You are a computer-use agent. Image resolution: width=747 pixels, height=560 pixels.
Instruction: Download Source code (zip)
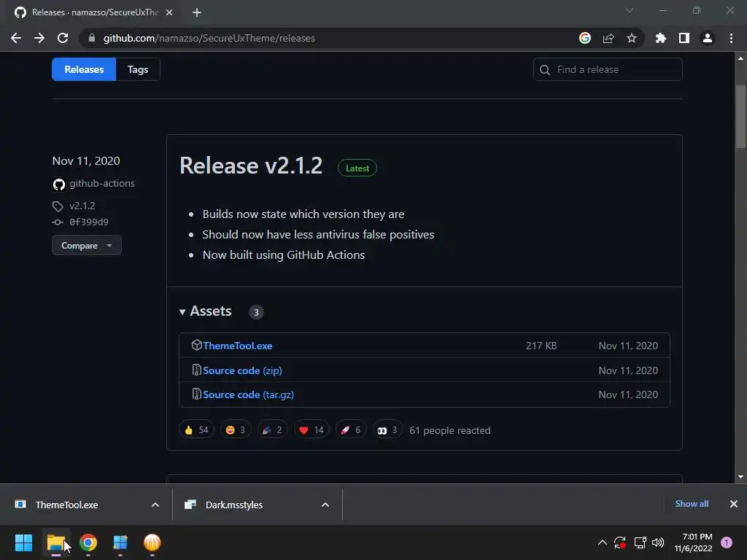click(242, 370)
